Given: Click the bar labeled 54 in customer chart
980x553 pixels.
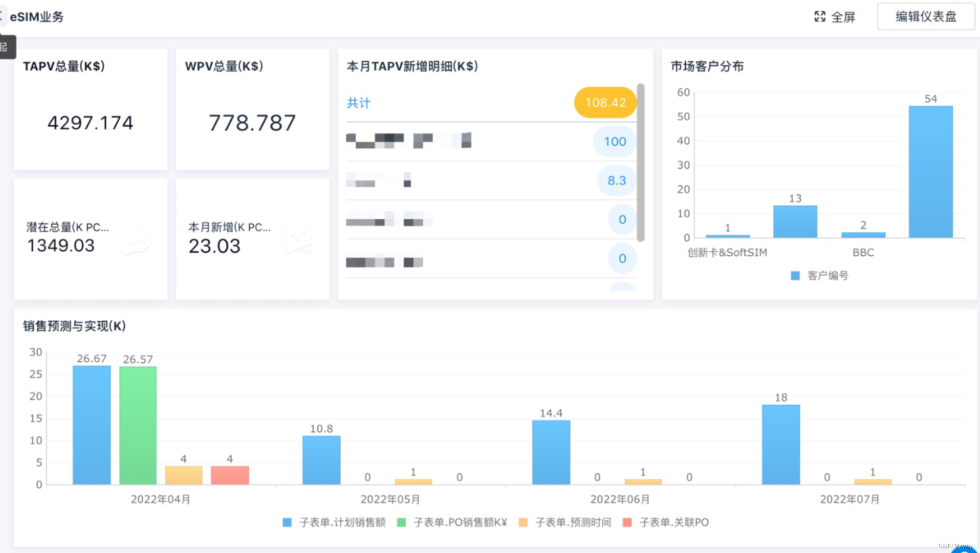Looking at the screenshot, I should pyautogui.click(x=930, y=172).
